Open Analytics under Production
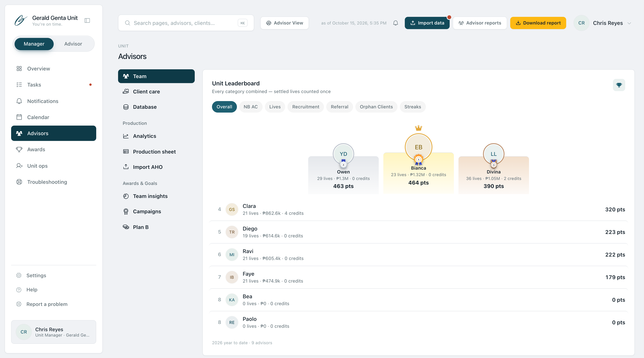644x358 pixels. pos(156,136)
